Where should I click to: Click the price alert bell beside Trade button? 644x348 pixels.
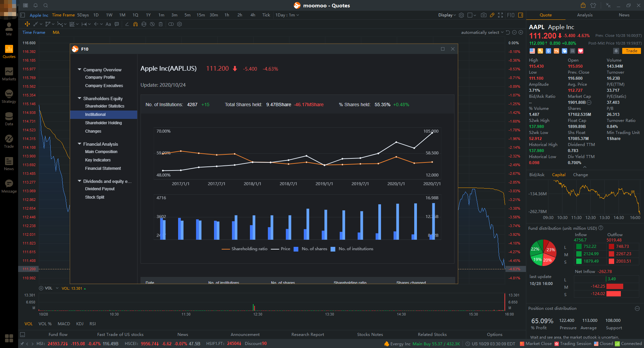(616, 51)
